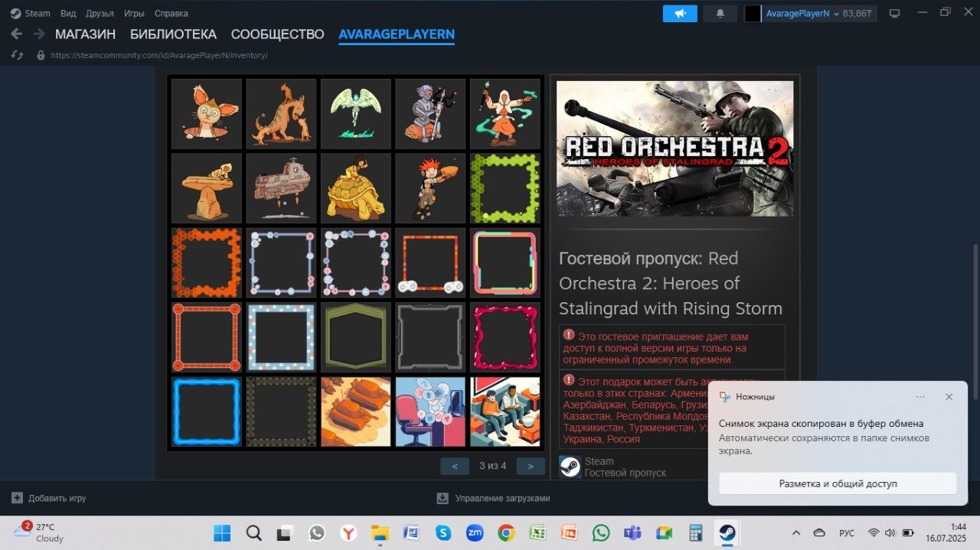Open Yandex Browser from taskbar
The width and height of the screenshot is (980, 550).
[x=348, y=532]
